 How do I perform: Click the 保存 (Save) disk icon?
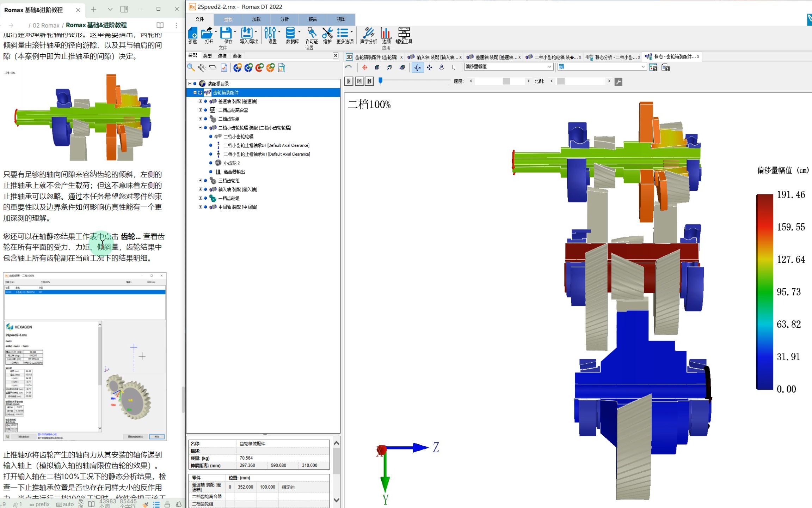[226, 33]
